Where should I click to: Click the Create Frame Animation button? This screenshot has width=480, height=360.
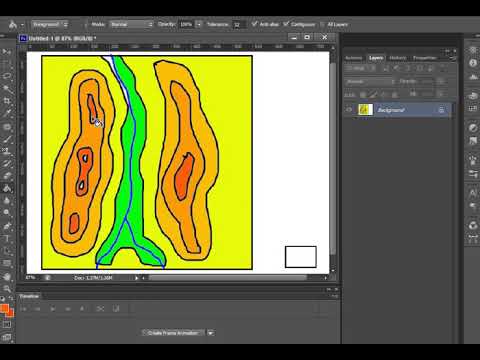[173, 333]
